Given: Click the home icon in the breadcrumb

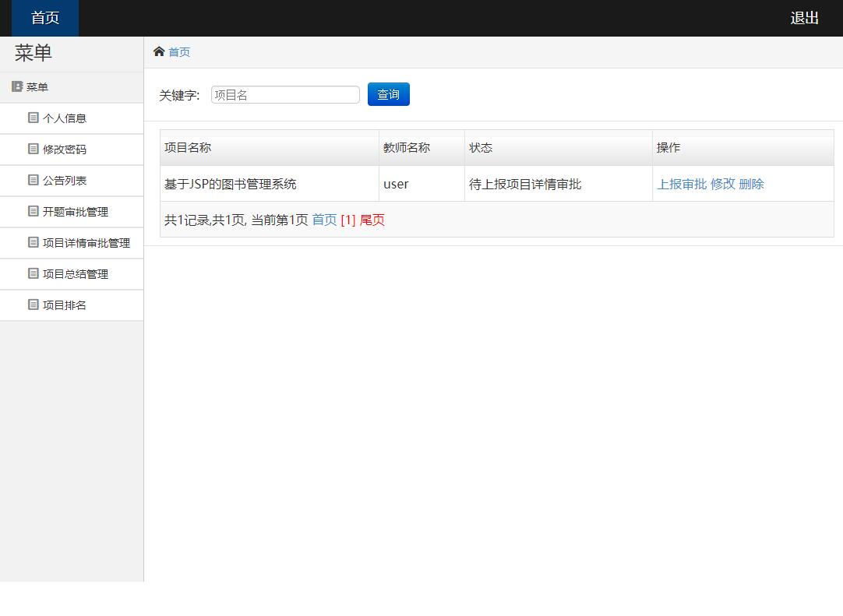Looking at the screenshot, I should [x=159, y=51].
